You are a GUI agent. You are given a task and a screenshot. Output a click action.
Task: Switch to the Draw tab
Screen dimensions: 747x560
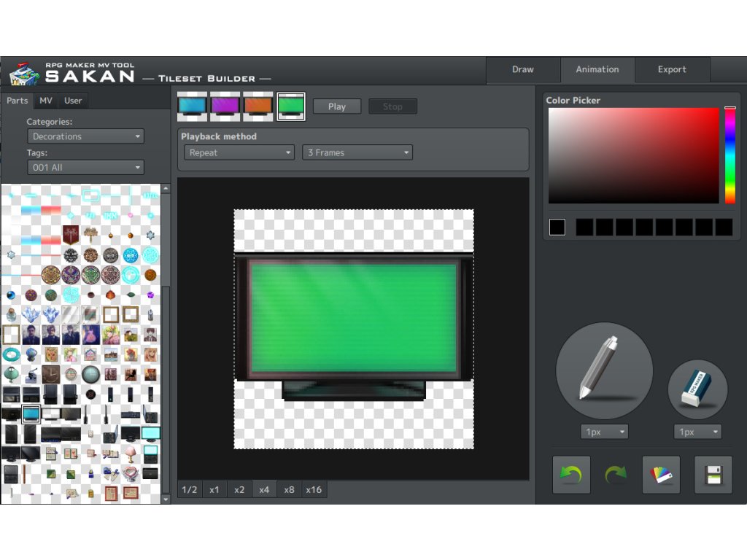(x=523, y=69)
